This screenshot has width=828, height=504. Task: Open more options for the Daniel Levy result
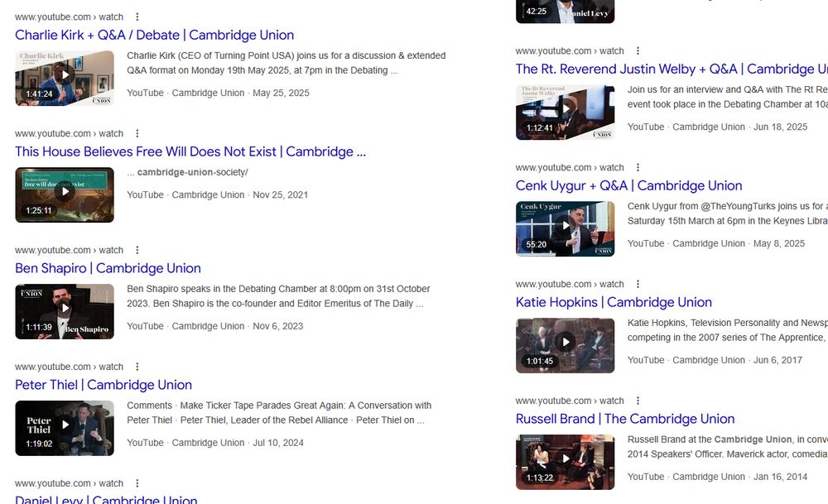pyautogui.click(x=137, y=483)
